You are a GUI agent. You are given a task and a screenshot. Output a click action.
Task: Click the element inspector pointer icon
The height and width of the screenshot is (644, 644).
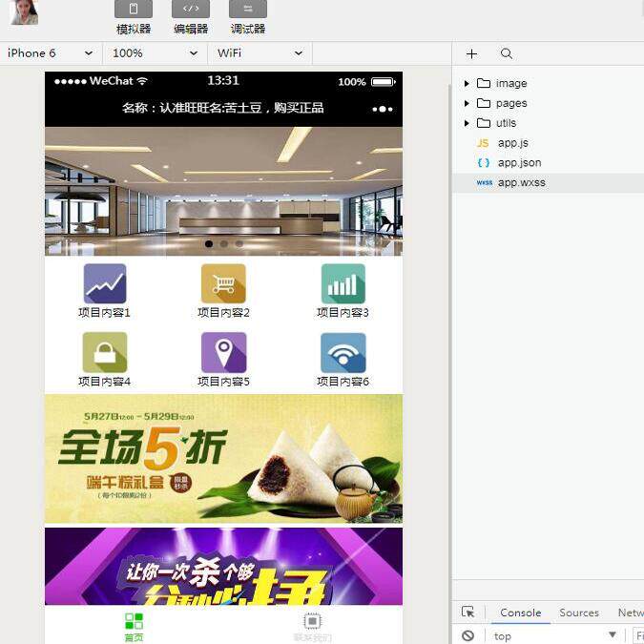(x=467, y=612)
